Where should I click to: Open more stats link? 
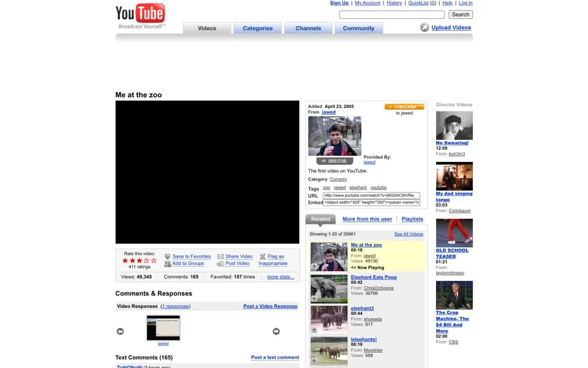281,277
